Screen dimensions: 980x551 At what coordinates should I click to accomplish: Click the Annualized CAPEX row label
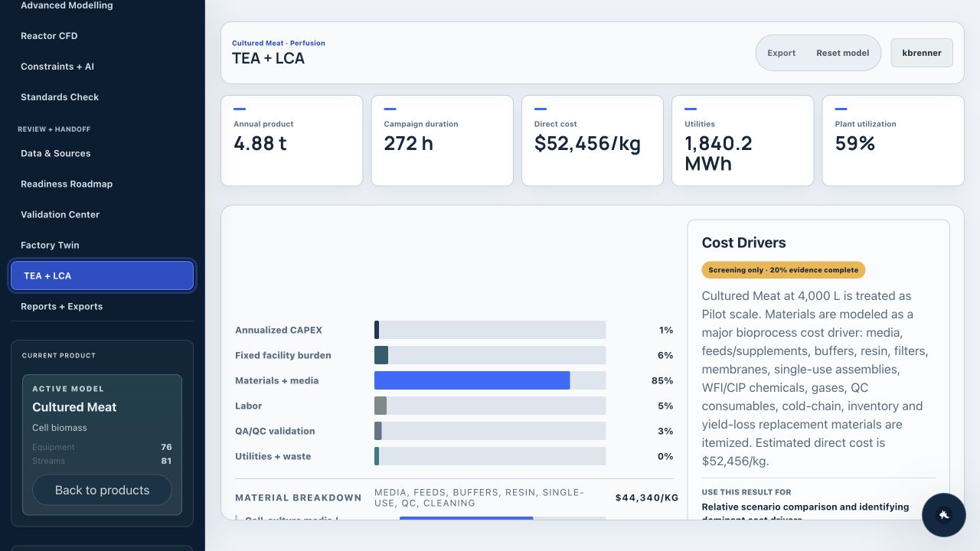pyautogui.click(x=279, y=330)
